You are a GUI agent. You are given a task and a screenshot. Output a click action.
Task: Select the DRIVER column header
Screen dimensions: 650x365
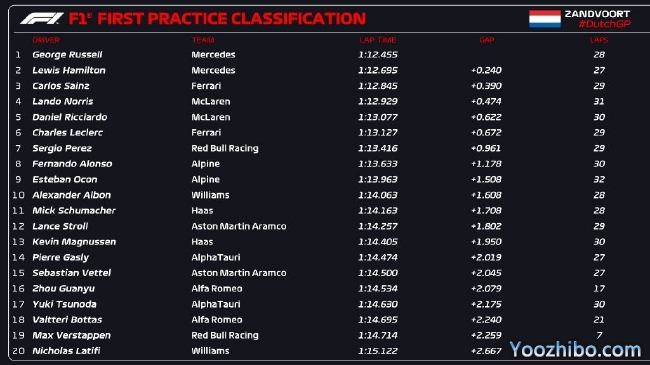(x=46, y=40)
